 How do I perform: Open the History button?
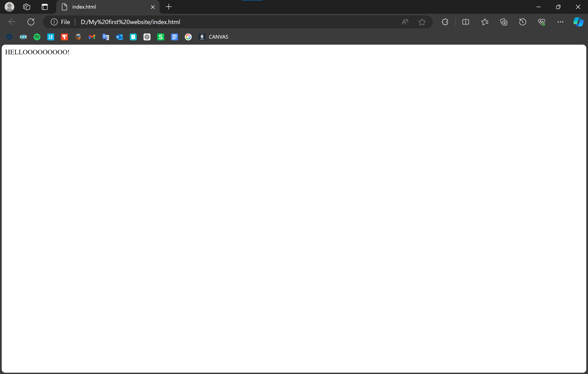click(x=522, y=22)
